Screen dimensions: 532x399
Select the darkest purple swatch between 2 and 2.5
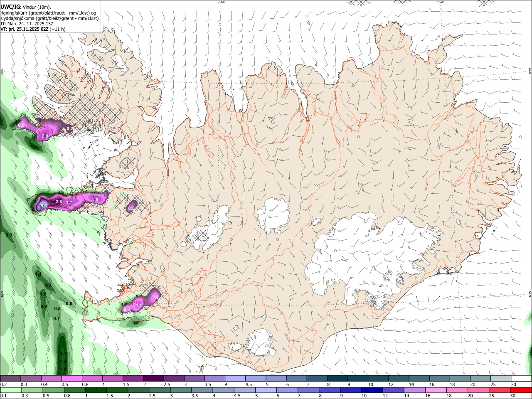coord(153,379)
